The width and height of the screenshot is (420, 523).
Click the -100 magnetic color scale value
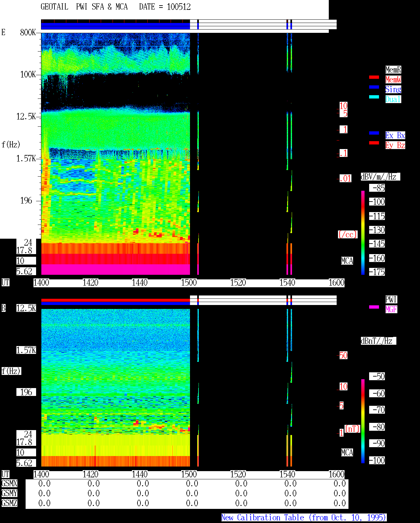pyautogui.click(x=377, y=460)
